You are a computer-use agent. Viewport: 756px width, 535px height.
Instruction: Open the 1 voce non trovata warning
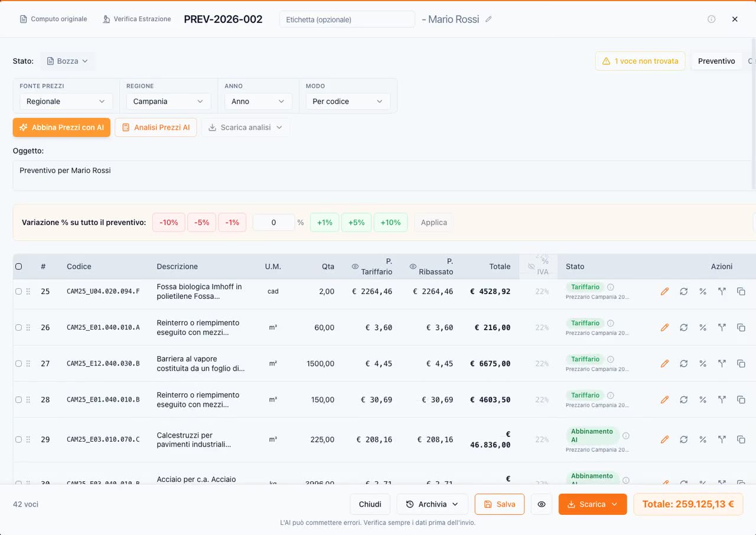[x=640, y=61]
